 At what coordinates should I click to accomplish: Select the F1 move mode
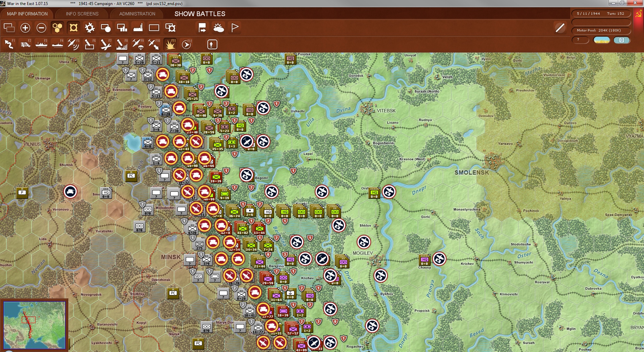[9, 44]
